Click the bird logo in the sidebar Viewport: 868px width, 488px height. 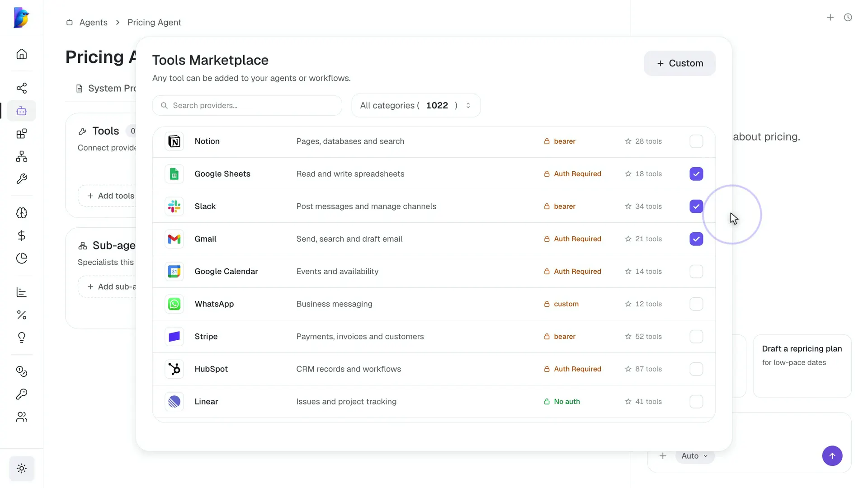21,18
